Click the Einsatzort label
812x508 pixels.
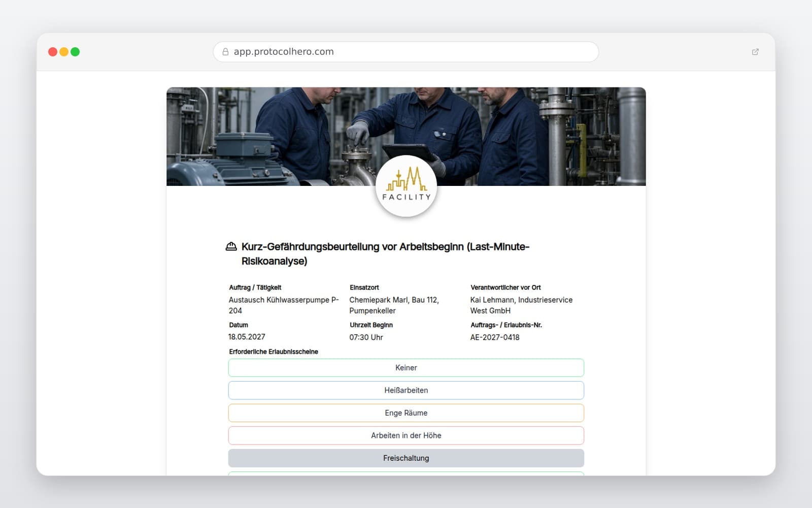(x=364, y=288)
